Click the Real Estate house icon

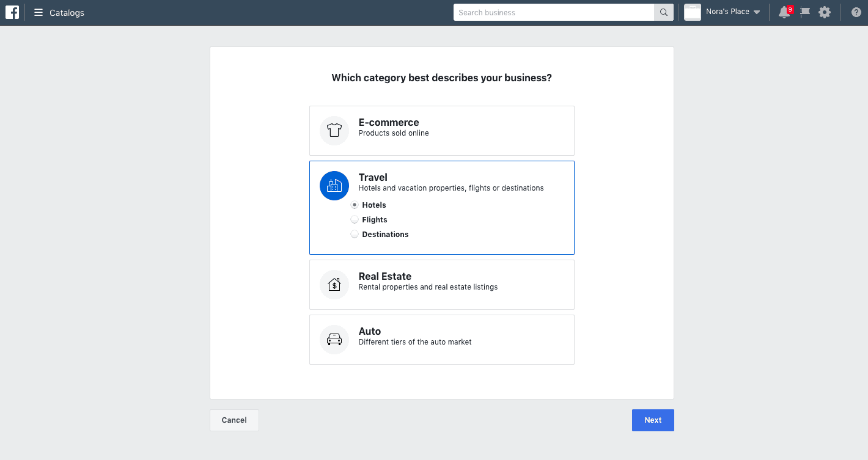tap(334, 284)
